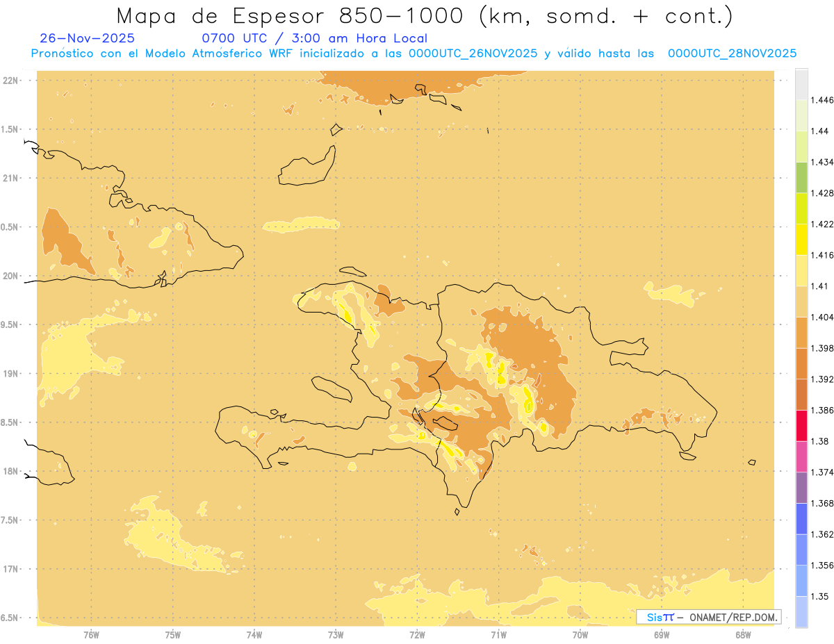
Task: Click the dark orange swatch between 1.392 and 1.386
Action: click(801, 395)
